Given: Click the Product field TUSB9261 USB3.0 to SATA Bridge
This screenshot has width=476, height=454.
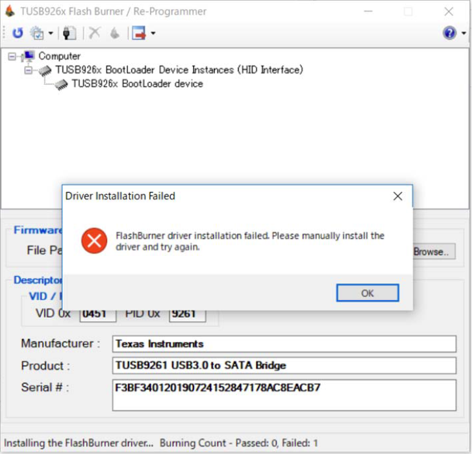Looking at the screenshot, I should (x=284, y=365).
